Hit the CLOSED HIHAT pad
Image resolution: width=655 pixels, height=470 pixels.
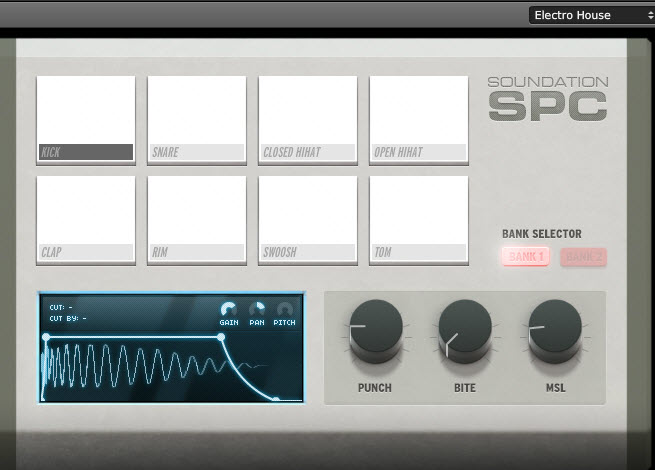[308, 120]
